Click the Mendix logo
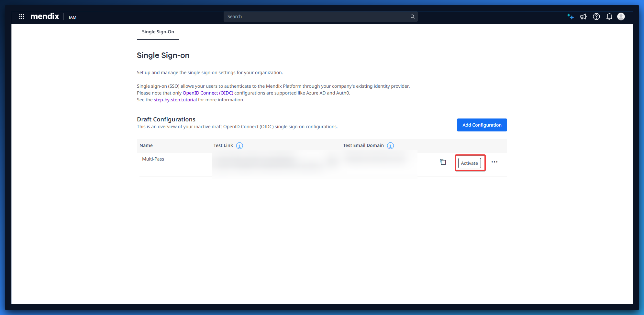 (x=45, y=17)
